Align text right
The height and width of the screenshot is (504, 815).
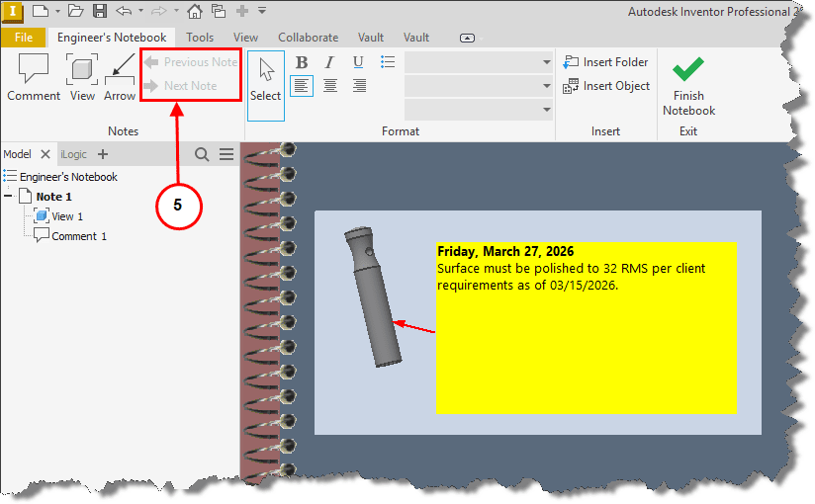[359, 85]
